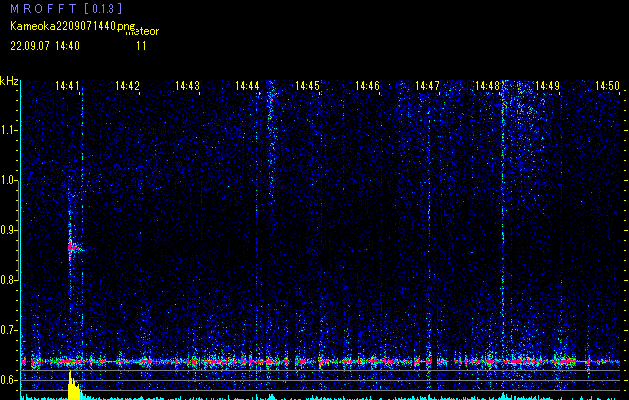Click the 14:42 time marker
This screenshot has width=629, height=400.
127,86
